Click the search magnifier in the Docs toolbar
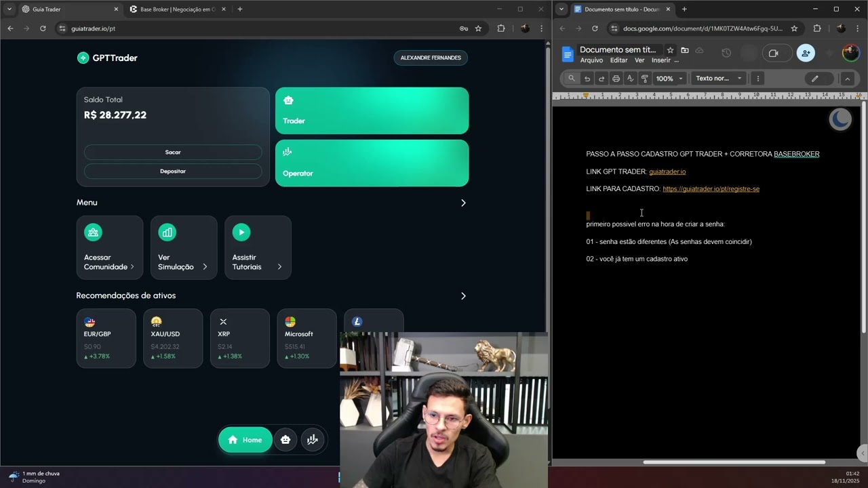This screenshot has width=868, height=488. 572,79
